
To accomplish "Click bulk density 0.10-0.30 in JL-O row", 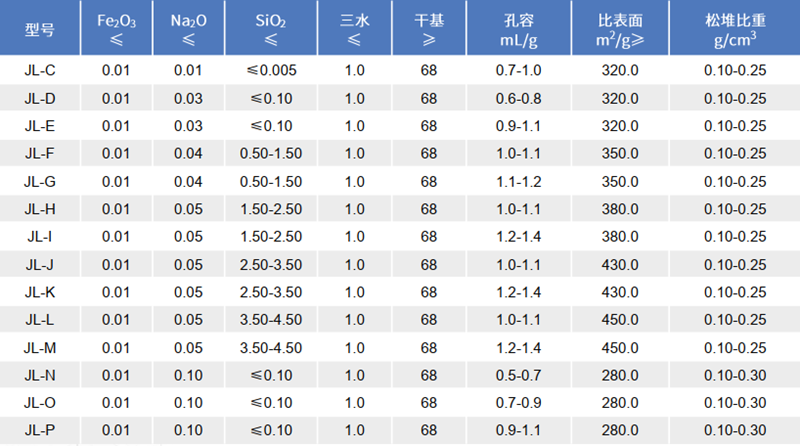I will click(x=734, y=403).
